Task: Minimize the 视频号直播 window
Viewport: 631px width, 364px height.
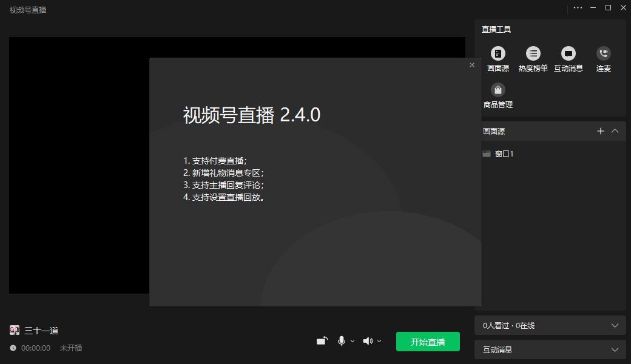Action: coord(593,8)
